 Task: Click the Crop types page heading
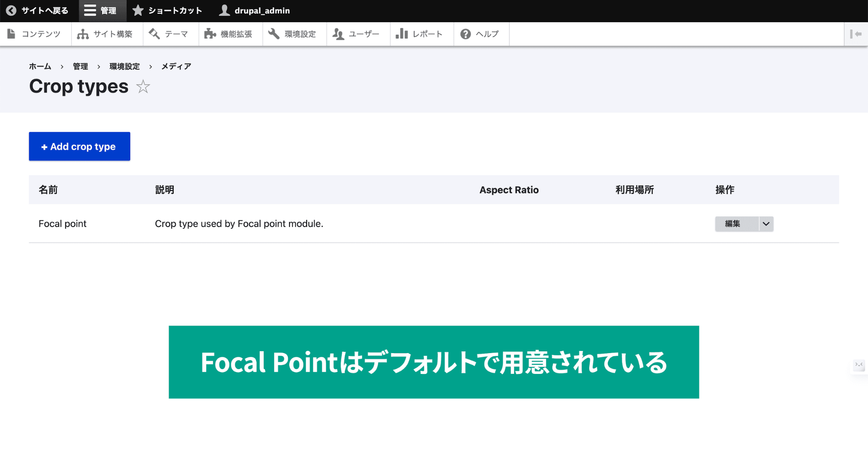click(79, 86)
